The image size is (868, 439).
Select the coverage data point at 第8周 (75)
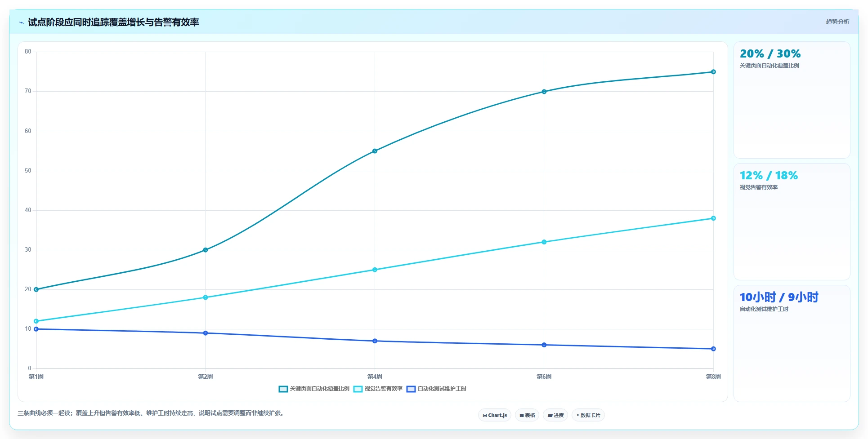coord(713,72)
